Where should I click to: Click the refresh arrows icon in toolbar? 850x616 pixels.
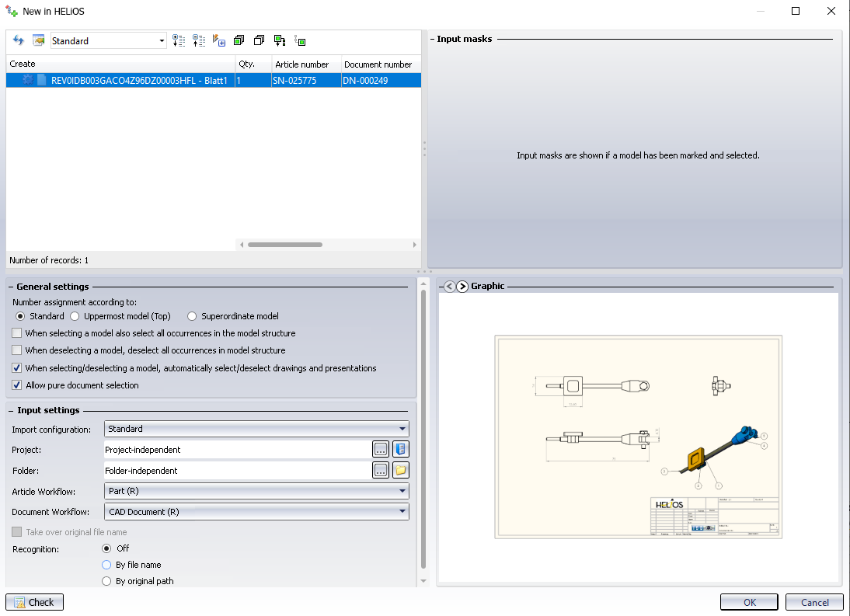coord(19,40)
